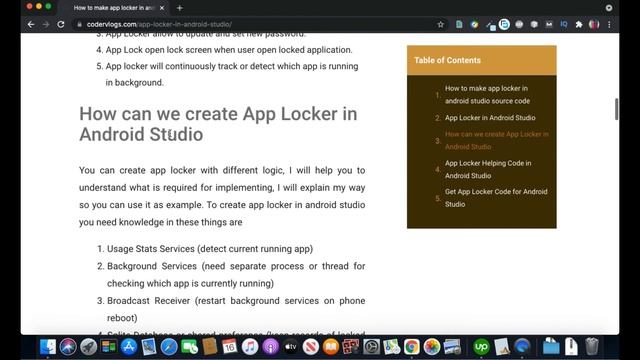
Task: Launch Siri from the dock
Action: coord(68,347)
